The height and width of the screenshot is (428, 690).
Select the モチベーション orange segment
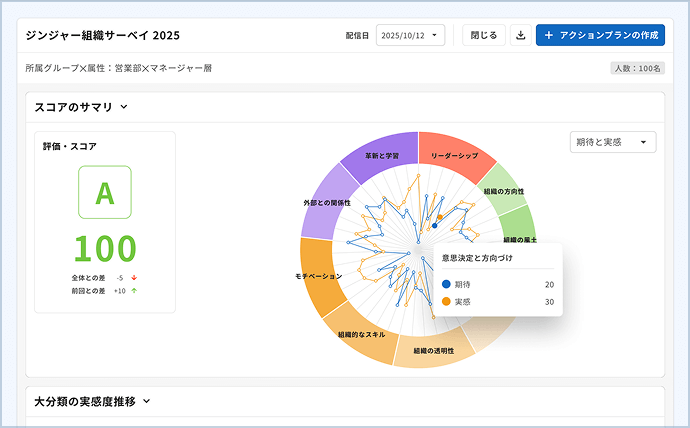tap(319, 275)
